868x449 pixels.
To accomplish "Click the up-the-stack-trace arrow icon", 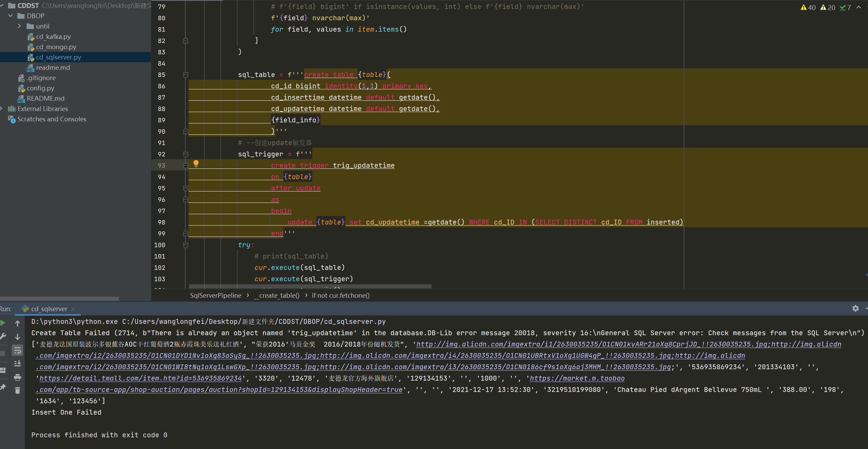I will pyautogui.click(x=18, y=323).
